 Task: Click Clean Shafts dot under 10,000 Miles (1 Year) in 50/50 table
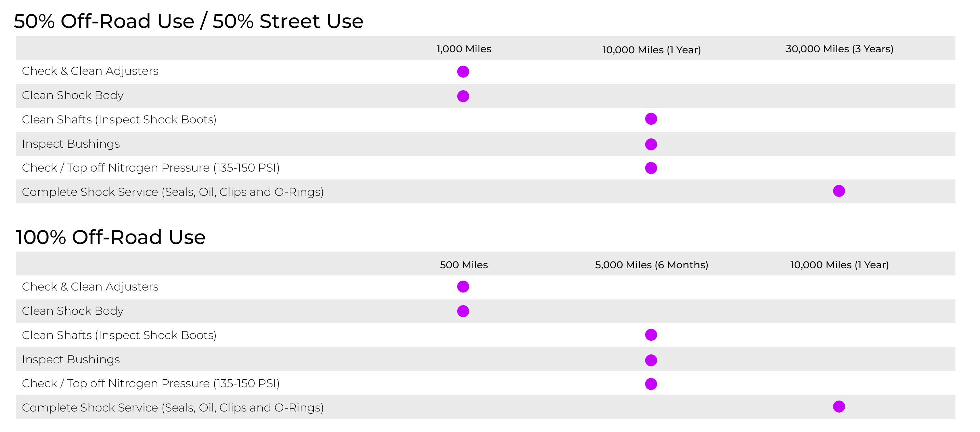coord(651,119)
